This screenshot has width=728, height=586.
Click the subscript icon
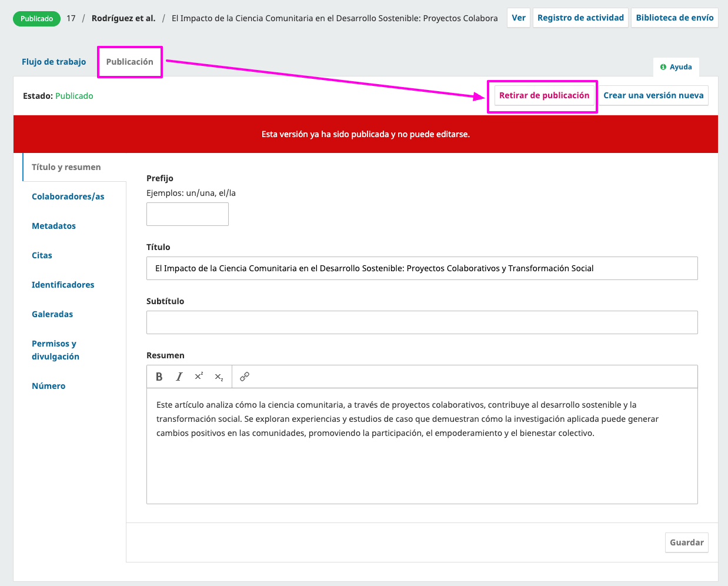point(219,377)
